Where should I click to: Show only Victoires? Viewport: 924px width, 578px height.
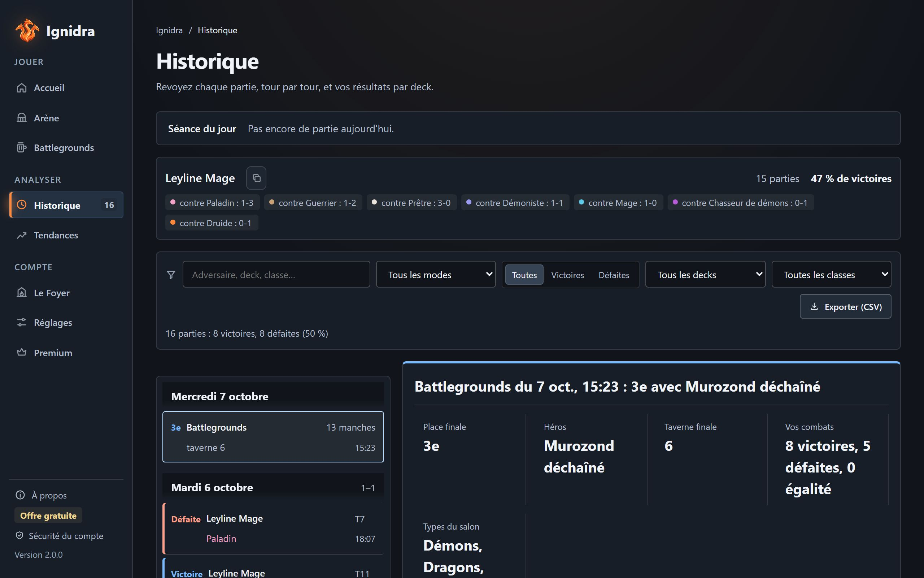click(x=567, y=275)
